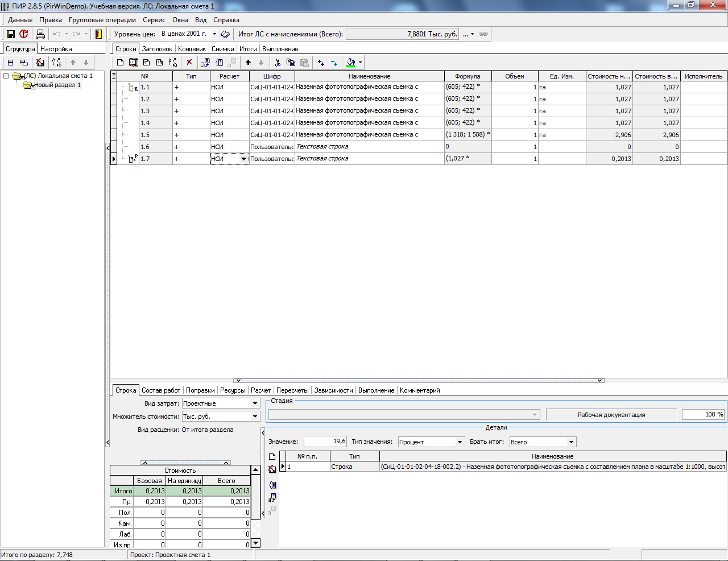Click the paint bucket fill color icon
Image resolution: width=728 pixels, height=561 pixels.
point(351,63)
